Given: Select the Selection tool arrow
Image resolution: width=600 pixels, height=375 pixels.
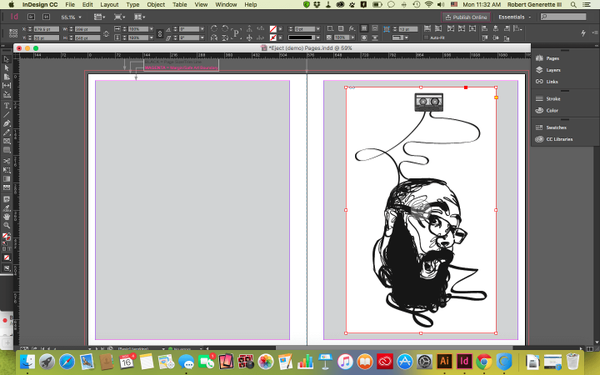Looking at the screenshot, I should pyautogui.click(x=7, y=59).
